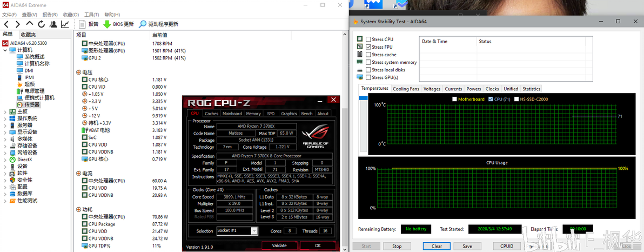
Task: Expand the 多媒体 tree node
Action: click(x=5, y=139)
